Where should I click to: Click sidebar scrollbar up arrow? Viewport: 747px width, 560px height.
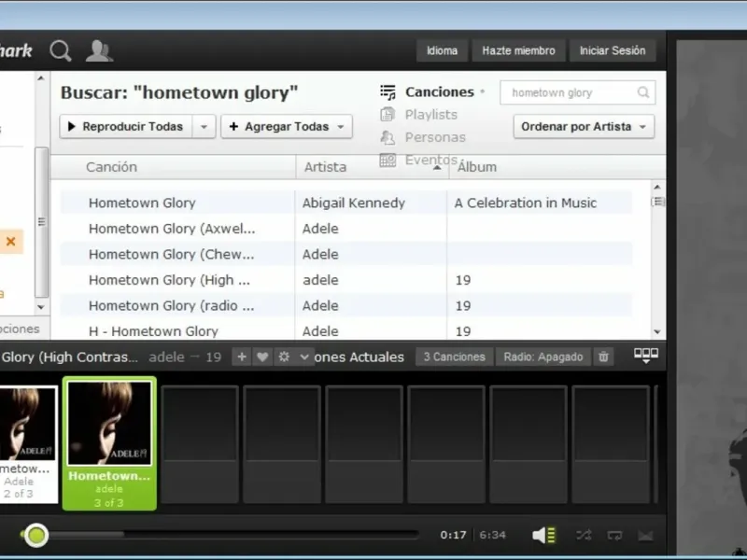pyautogui.click(x=41, y=78)
